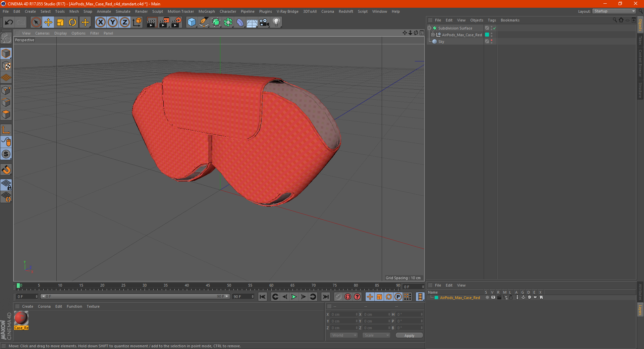Image resolution: width=644 pixels, height=349 pixels.
Task: Toggle Z axis lock
Action: pos(125,22)
